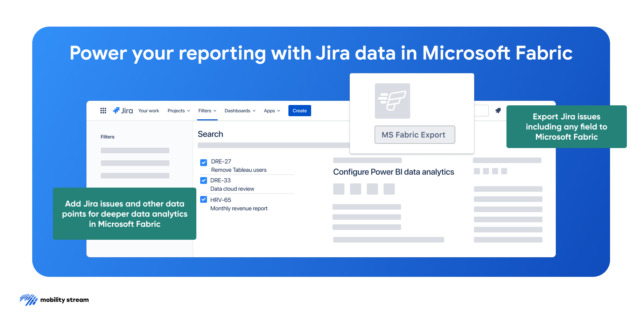The image size is (644, 315).
Task: Select Your work in the navigation bar
Action: click(x=148, y=111)
